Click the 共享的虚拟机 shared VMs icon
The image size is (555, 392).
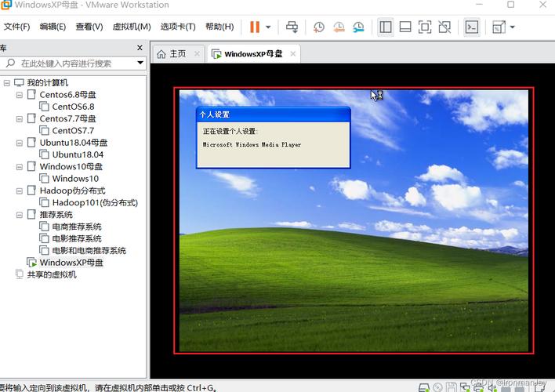click(x=19, y=274)
